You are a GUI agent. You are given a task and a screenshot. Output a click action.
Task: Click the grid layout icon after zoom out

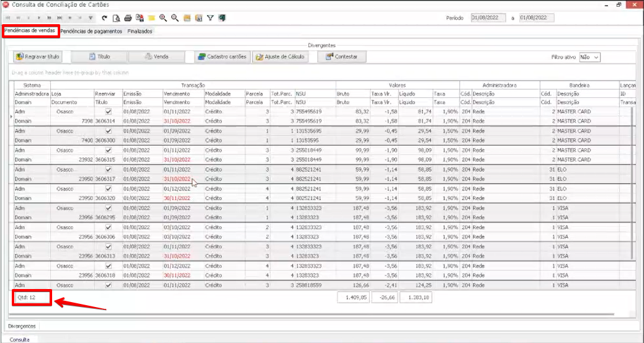[x=187, y=18]
